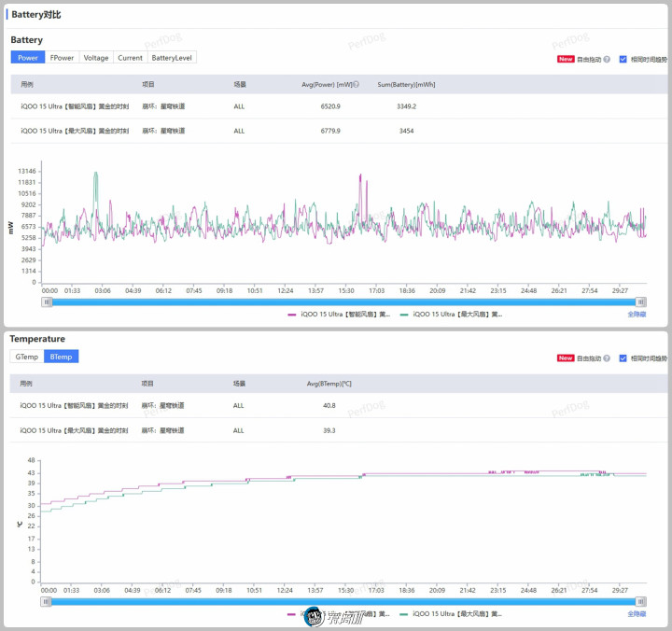
Task: Toggle 相同时间趋势 checkbox in Temperature panel
Action: point(623,358)
